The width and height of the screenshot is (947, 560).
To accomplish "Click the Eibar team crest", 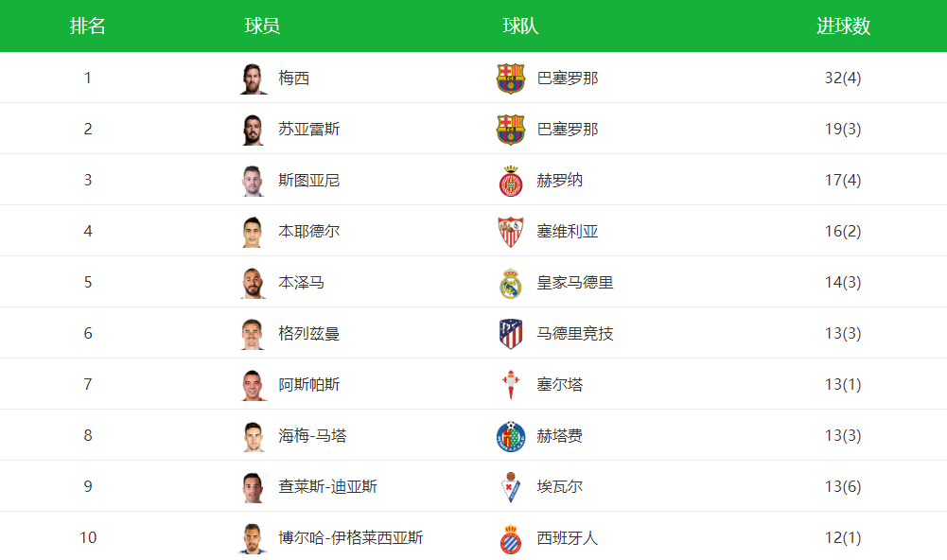I will (x=511, y=486).
